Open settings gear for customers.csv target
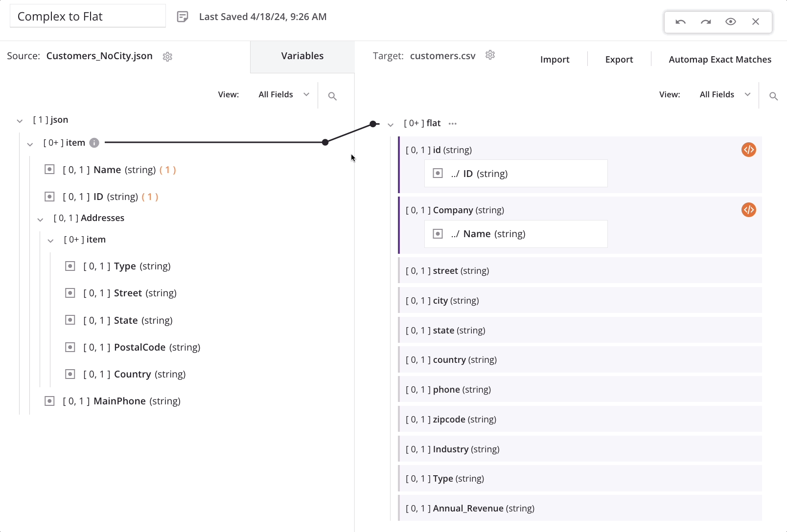This screenshot has width=787, height=532. (490, 55)
